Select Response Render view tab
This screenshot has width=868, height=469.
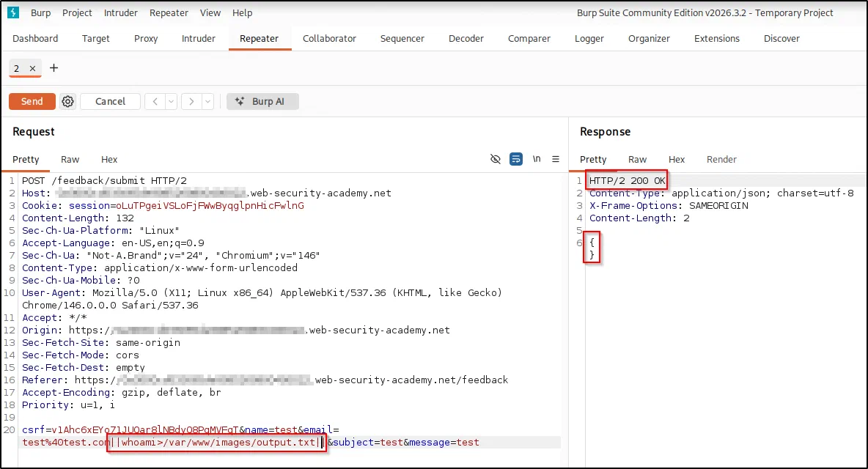(x=721, y=159)
